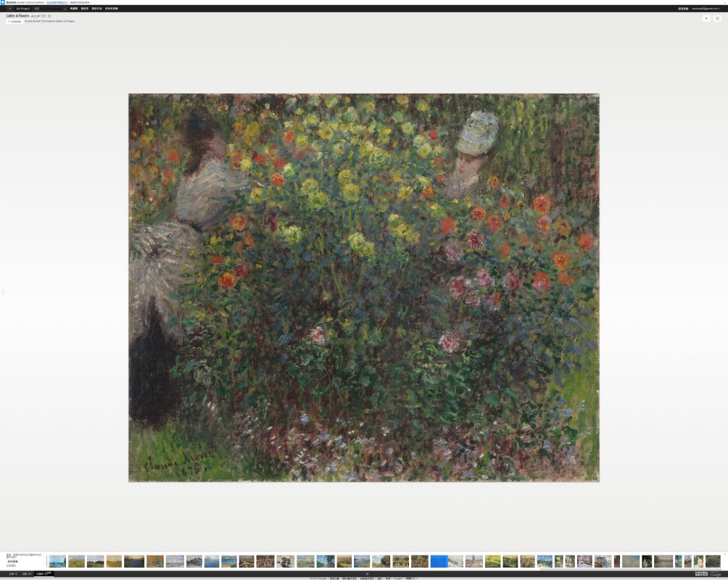Select the first thumbnail in the bottom filmstrip
Viewport: 728px width, 580px height.
(57, 561)
